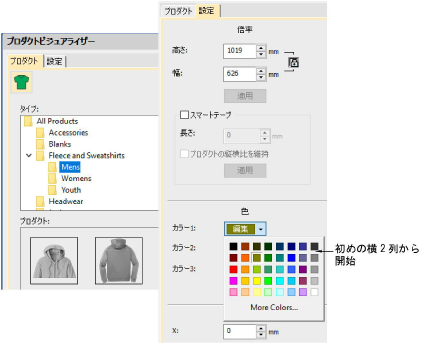427x360 pixels.
Task: Increase the 高さ value with up arrow
Action: [261, 48]
